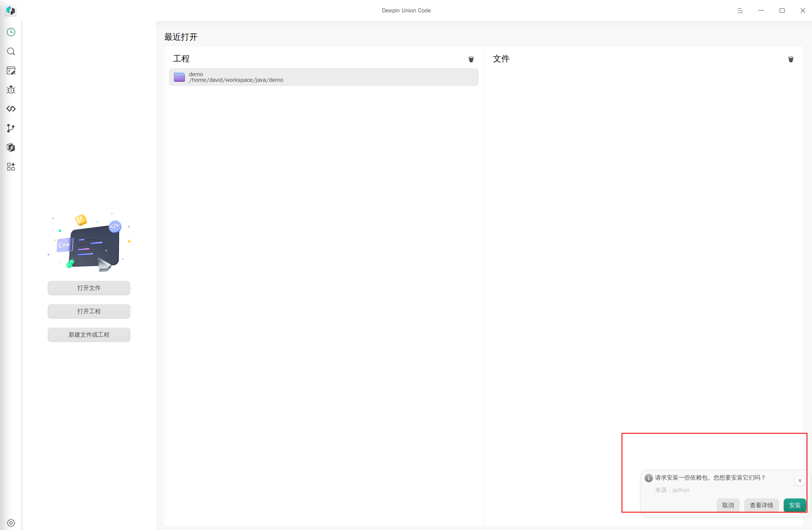The width and height of the screenshot is (812, 530).
Task: Click the demo project folder icon
Action: (x=179, y=77)
